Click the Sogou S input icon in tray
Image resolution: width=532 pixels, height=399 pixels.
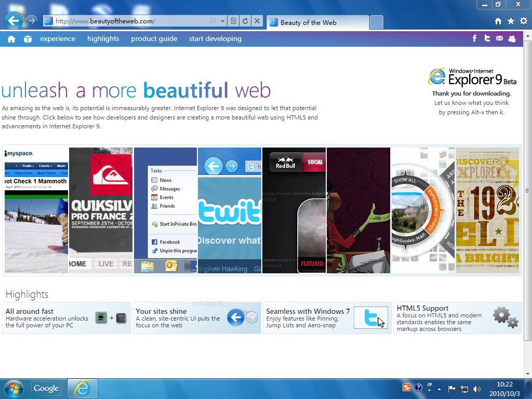pos(406,388)
